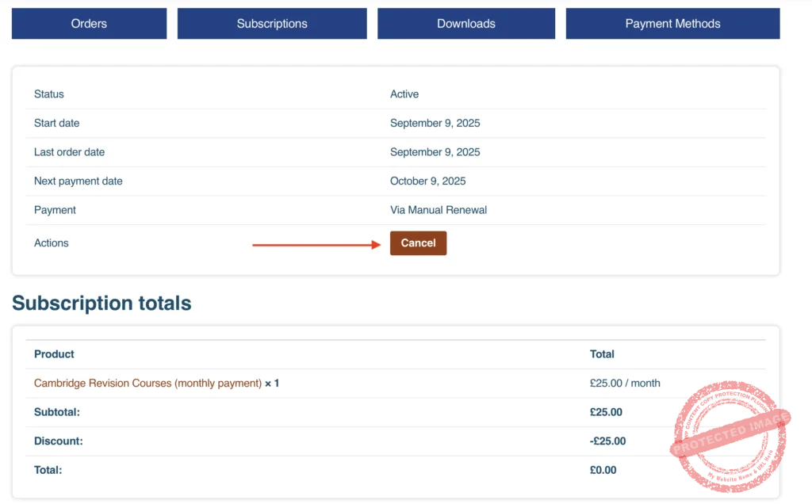The height and width of the screenshot is (504, 812).
Task: Click the Subtotal amount £25.00
Action: click(606, 412)
